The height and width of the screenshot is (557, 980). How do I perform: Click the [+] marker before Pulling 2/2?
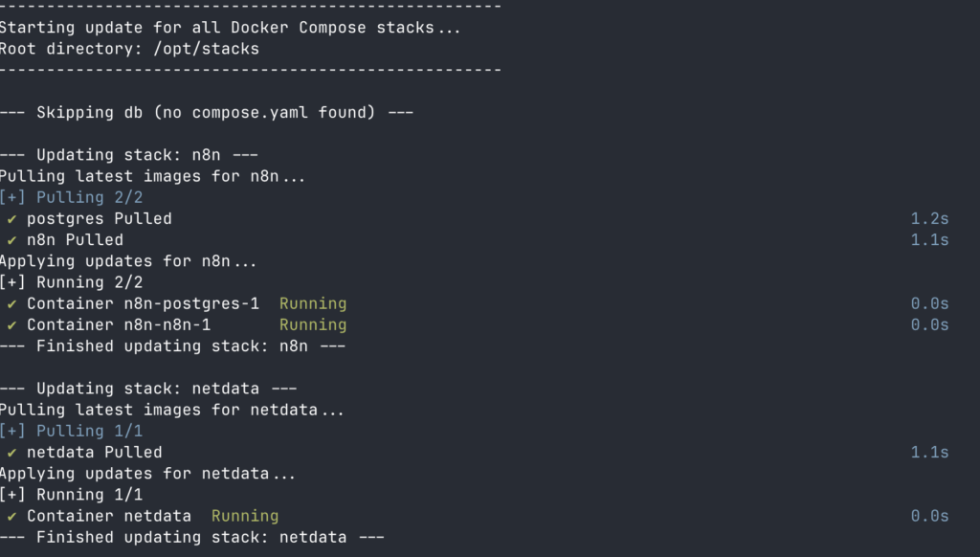tap(12, 197)
